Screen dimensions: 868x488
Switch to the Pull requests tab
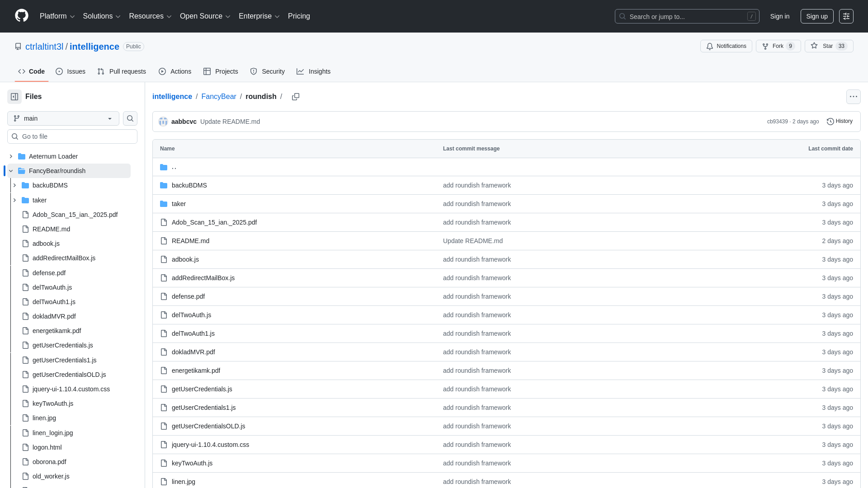click(121, 71)
